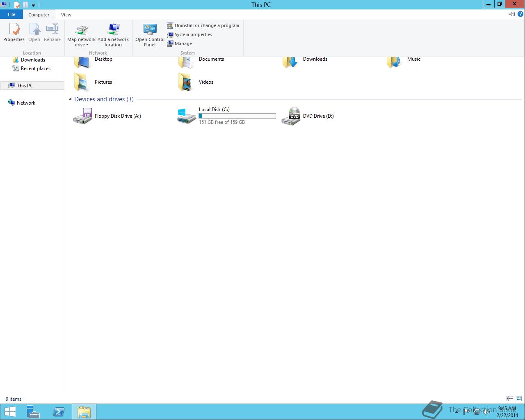The image size is (525, 420).
Task: Click Uninstall or change a program
Action: [x=203, y=25]
